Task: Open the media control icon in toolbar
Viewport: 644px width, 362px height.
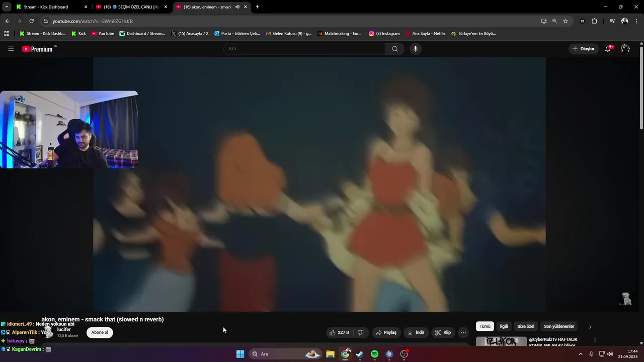Action: tap(612, 21)
